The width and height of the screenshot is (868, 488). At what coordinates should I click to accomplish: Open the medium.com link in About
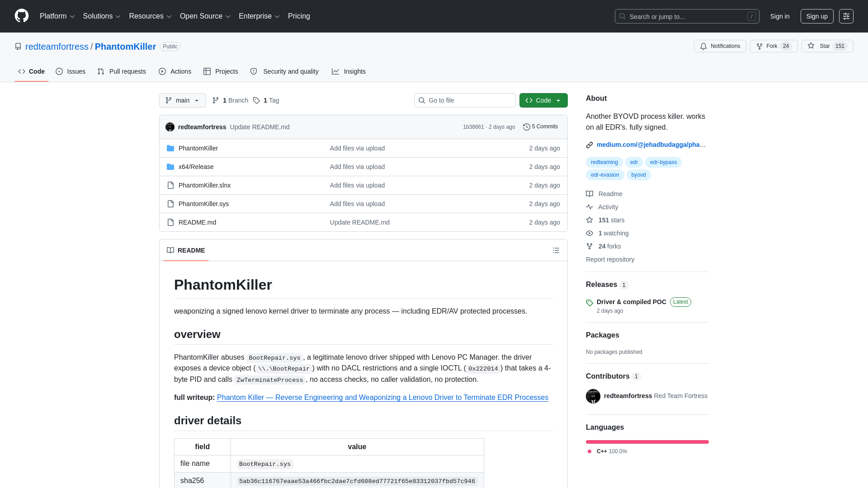pyautogui.click(x=651, y=145)
